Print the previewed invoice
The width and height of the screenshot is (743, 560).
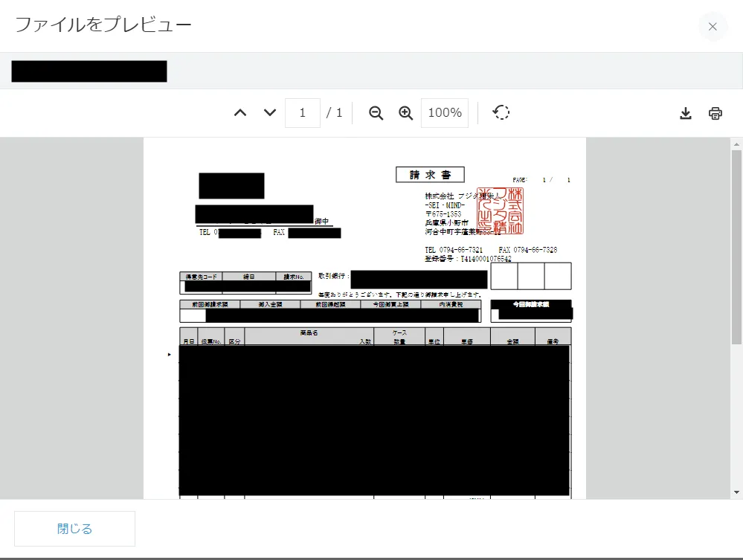point(715,114)
